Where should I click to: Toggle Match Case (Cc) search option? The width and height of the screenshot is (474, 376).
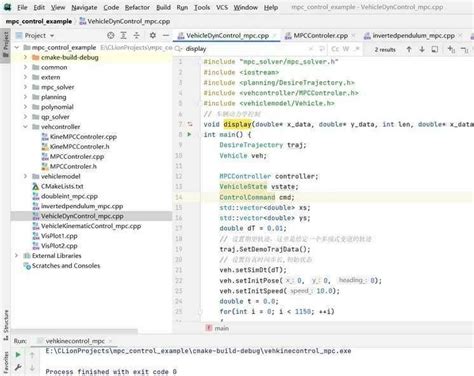(x=335, y=49)
